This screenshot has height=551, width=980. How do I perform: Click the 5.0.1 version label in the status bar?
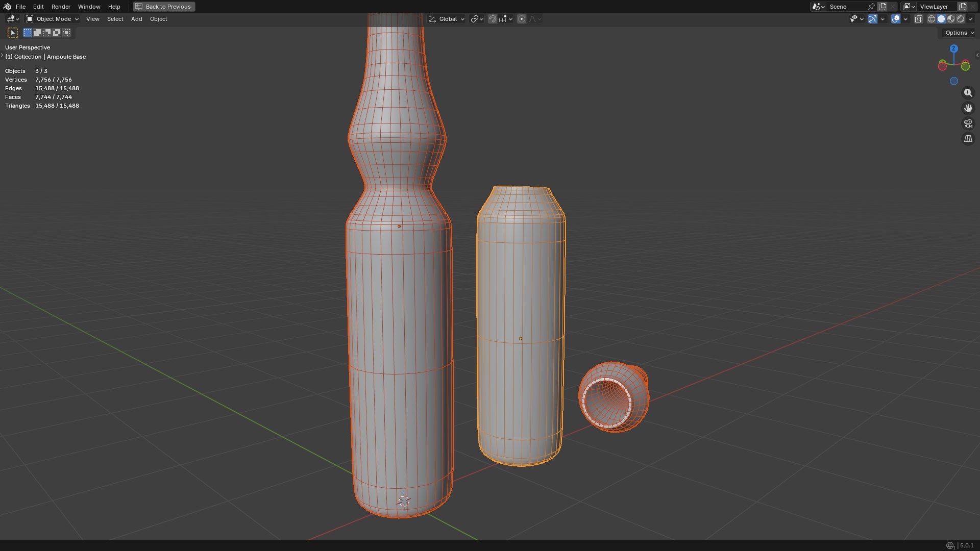point(967,545)
